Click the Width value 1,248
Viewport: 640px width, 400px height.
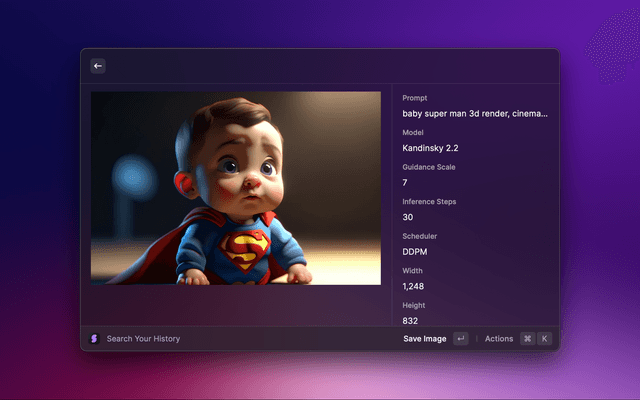coord(414,287)
